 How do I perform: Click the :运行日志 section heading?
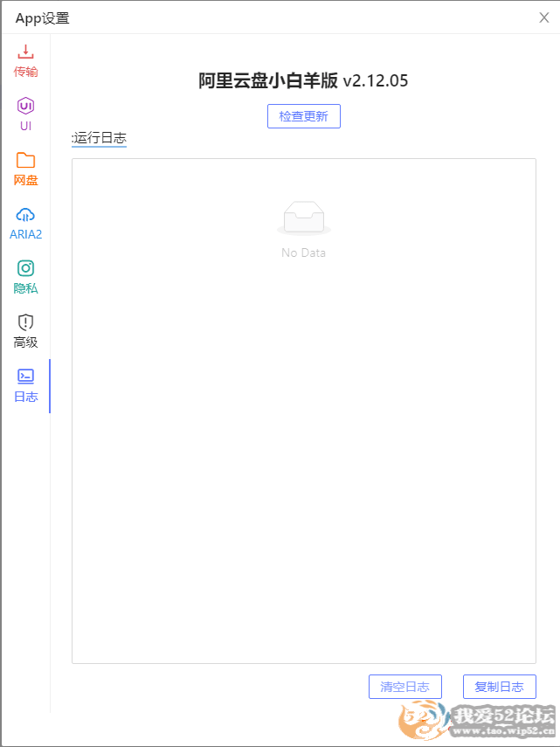[99, 138]
